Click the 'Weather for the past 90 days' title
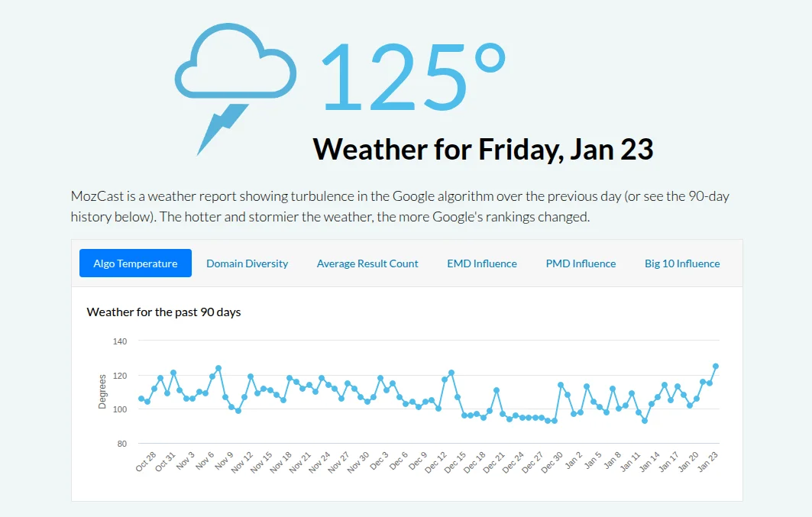This screenshot has width=812, height=517. 163,312
